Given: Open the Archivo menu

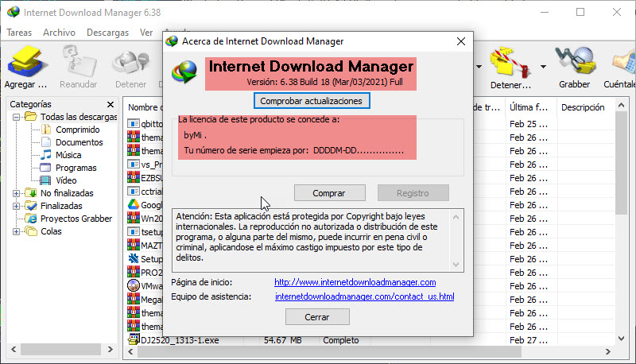Looking at the screenshot, I should point(59,33).
